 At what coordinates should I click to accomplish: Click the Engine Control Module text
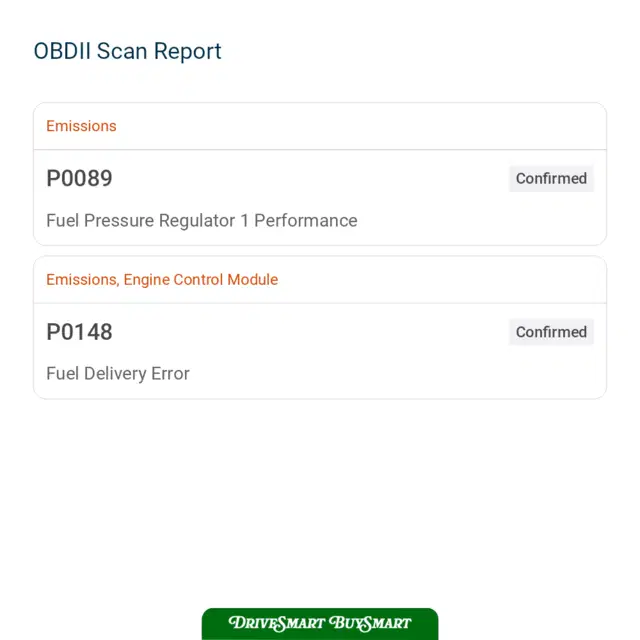point(201,280)
